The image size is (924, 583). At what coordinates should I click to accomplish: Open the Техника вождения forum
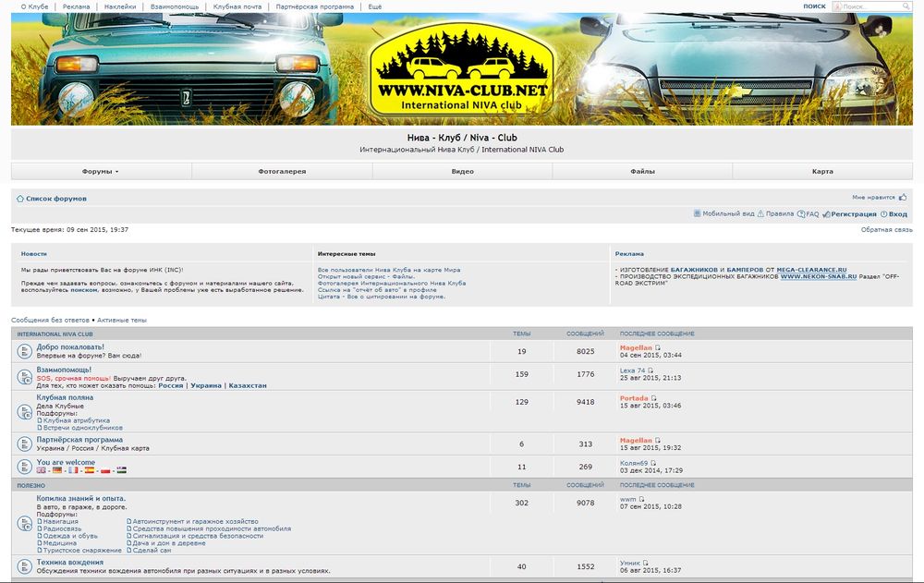click(69, 563)
